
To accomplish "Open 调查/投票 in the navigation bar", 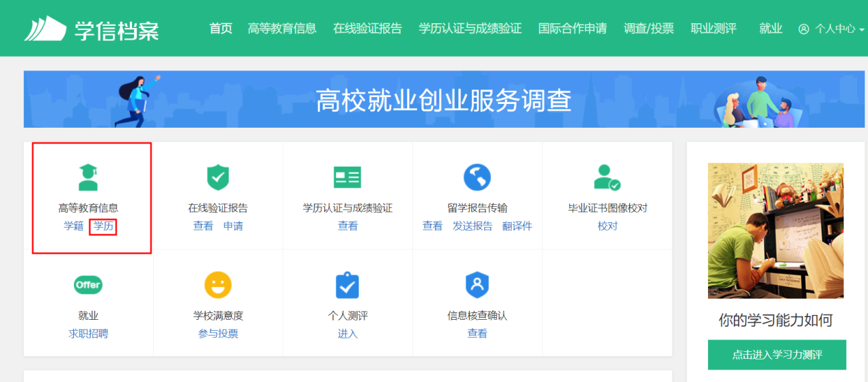I will [648, 28].
